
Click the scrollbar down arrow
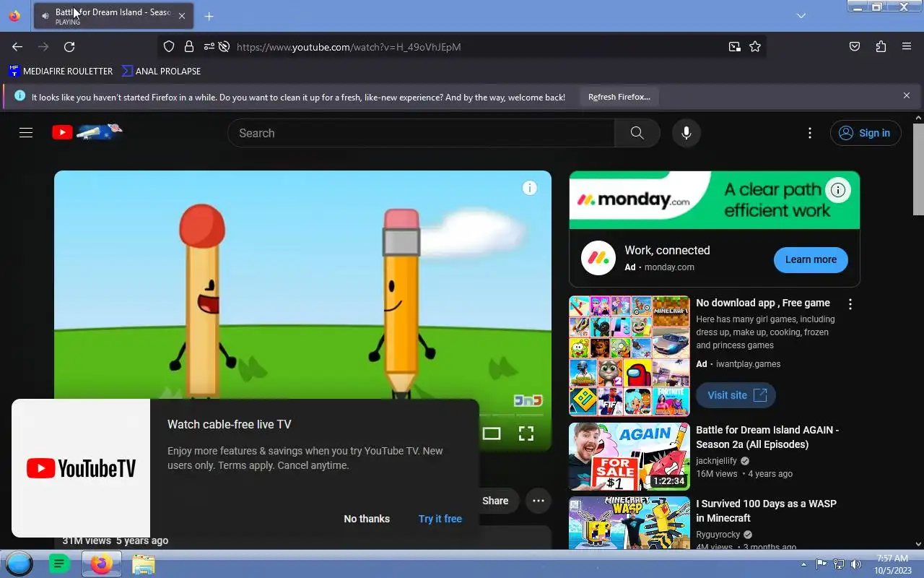tap(918, 544)
